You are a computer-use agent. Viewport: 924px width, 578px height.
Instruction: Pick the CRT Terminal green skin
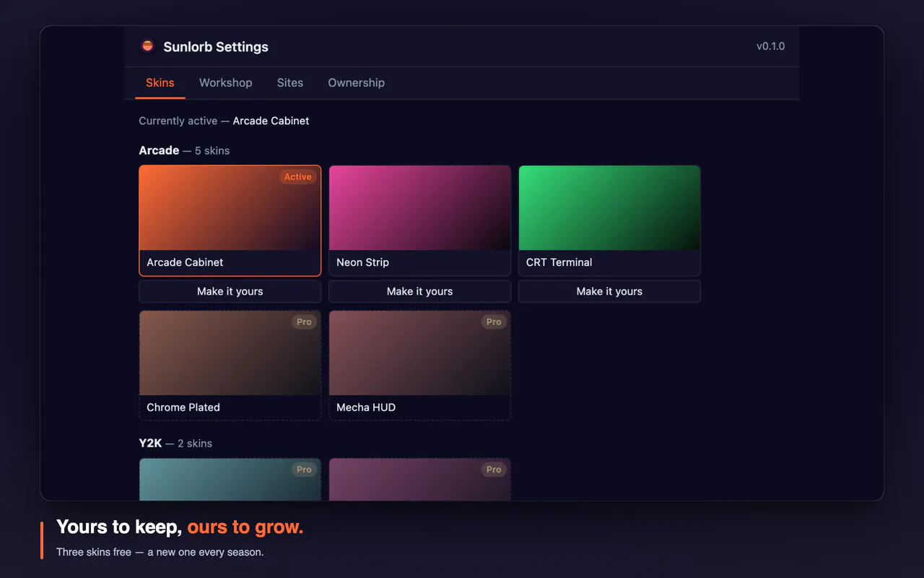point(610,220)
